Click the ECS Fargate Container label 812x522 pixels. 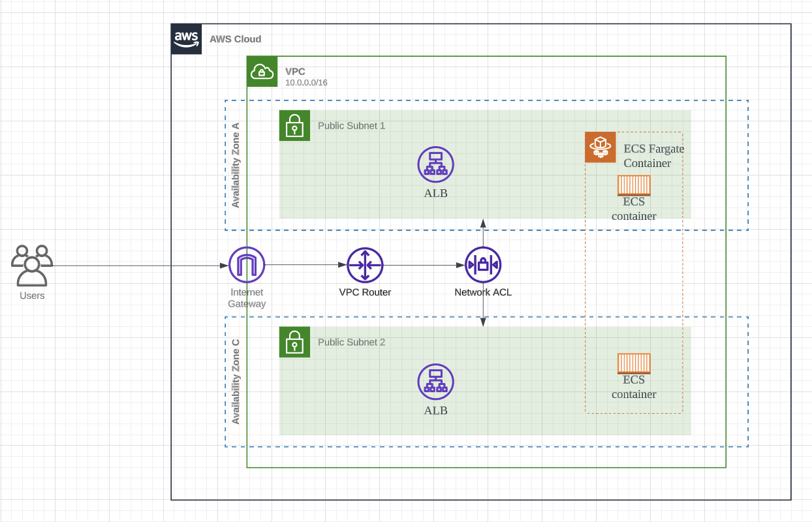coord(654,155)
